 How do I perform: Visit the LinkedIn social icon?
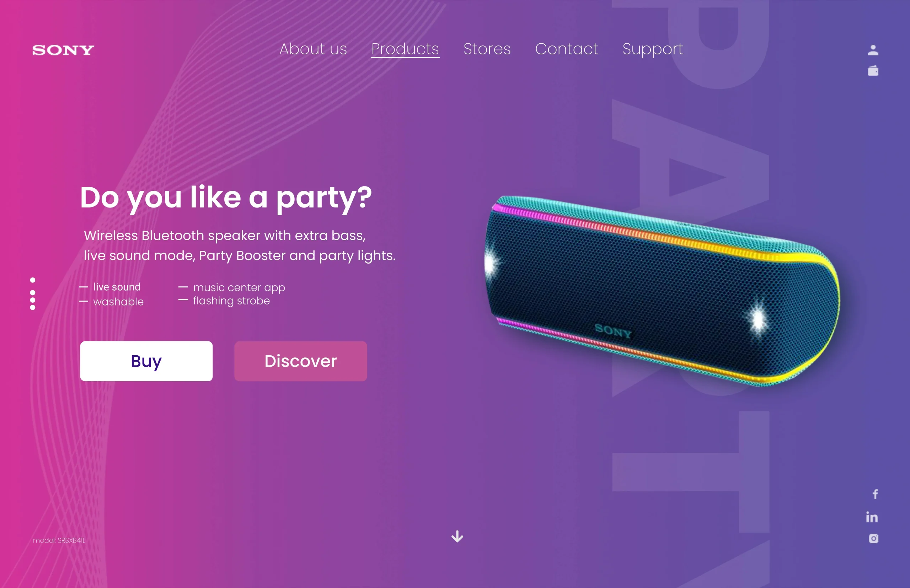(x=872, y=517)
